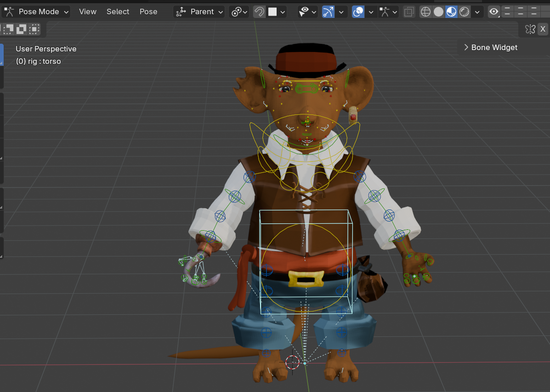This screenshot has height=392, width=550.
Task: Open the viewport shading options dropdown
Action: click(477, 12)
